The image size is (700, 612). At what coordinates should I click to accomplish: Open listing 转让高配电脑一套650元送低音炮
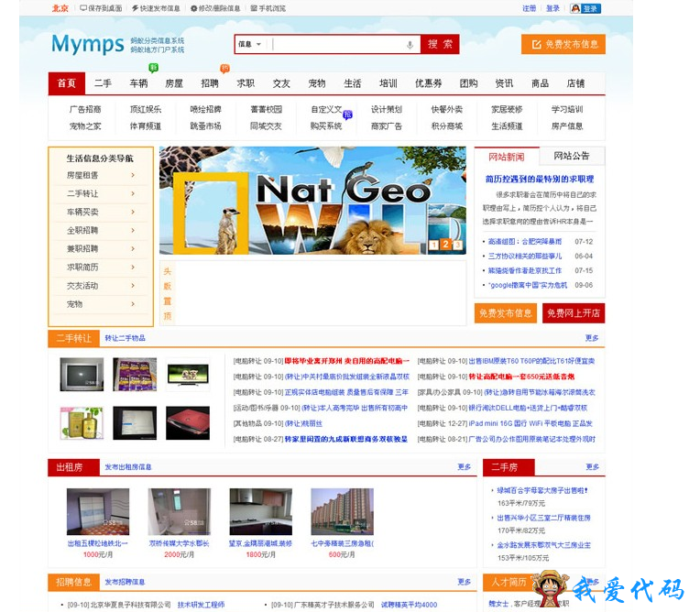click(521, 377)
